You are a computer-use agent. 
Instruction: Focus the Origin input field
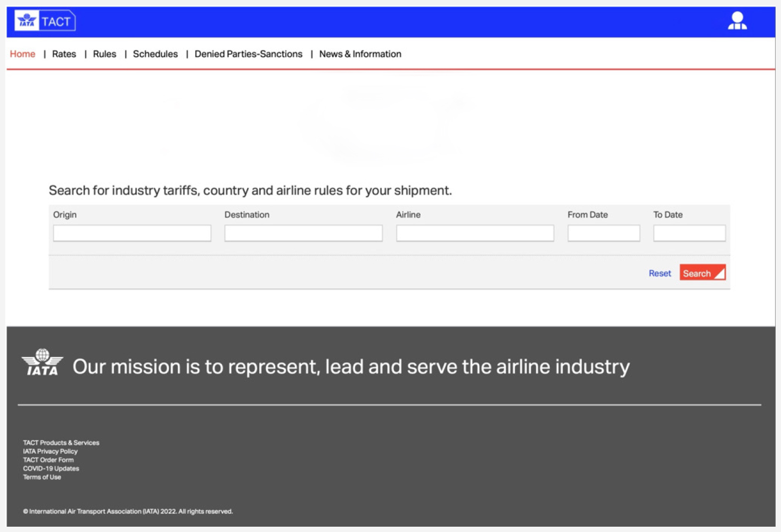pyautogui.click(x=132, y=233)
